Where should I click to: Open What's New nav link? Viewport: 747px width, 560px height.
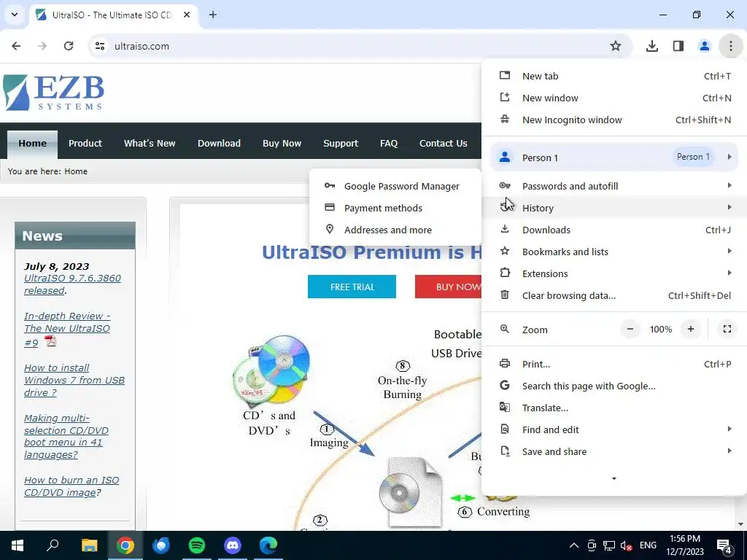[150, 144]
